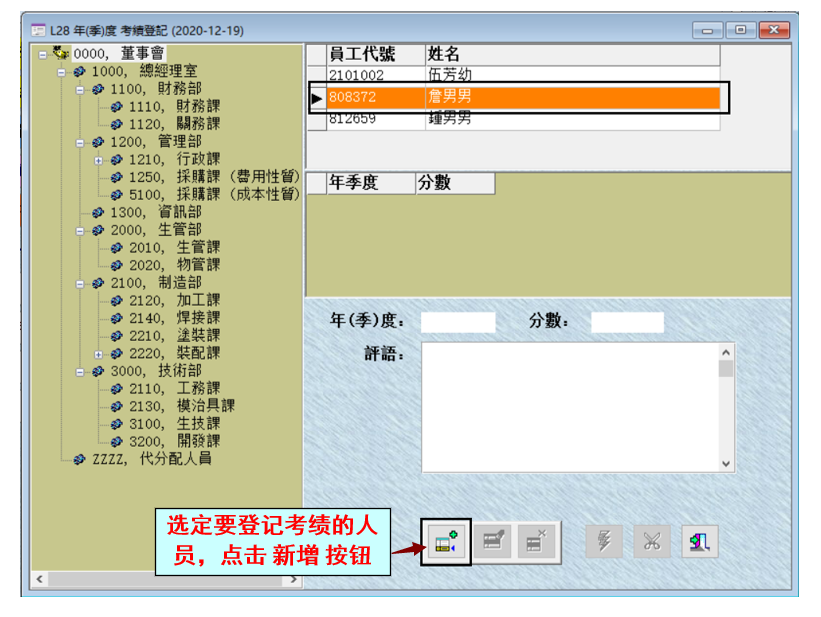
Task: Click the scissors toolbar icon
Action: coord(652,542)
